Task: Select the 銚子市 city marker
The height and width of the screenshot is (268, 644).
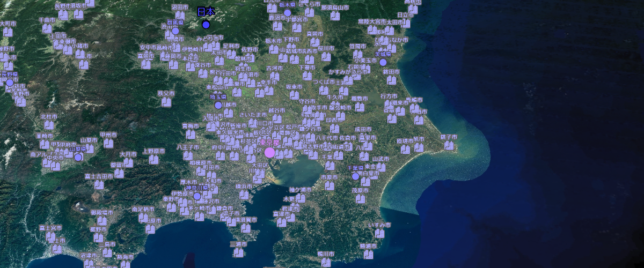Action: 448,146
